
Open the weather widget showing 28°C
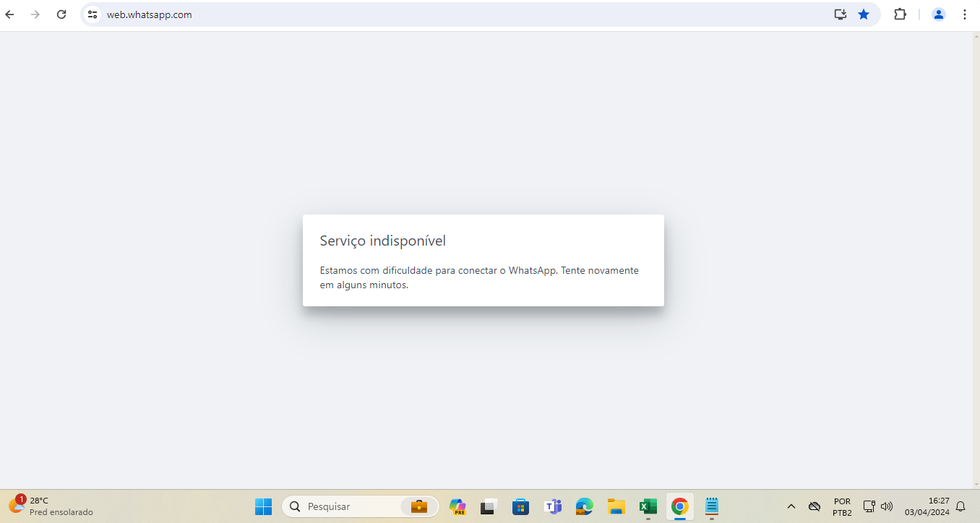[x=51, y=506]
